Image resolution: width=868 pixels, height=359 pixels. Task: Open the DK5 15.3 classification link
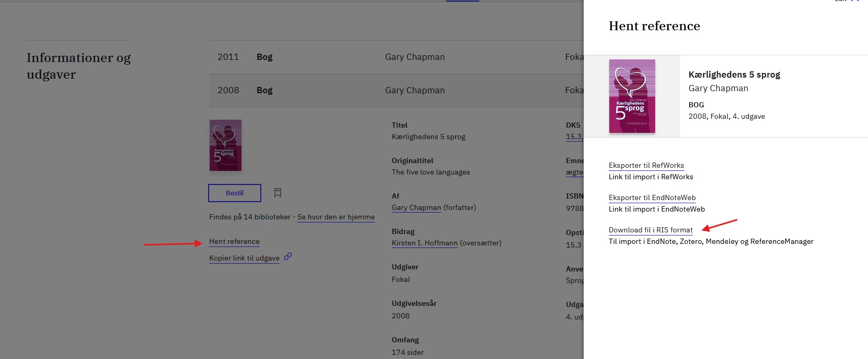pyautogui.click(x=573, y=137)
